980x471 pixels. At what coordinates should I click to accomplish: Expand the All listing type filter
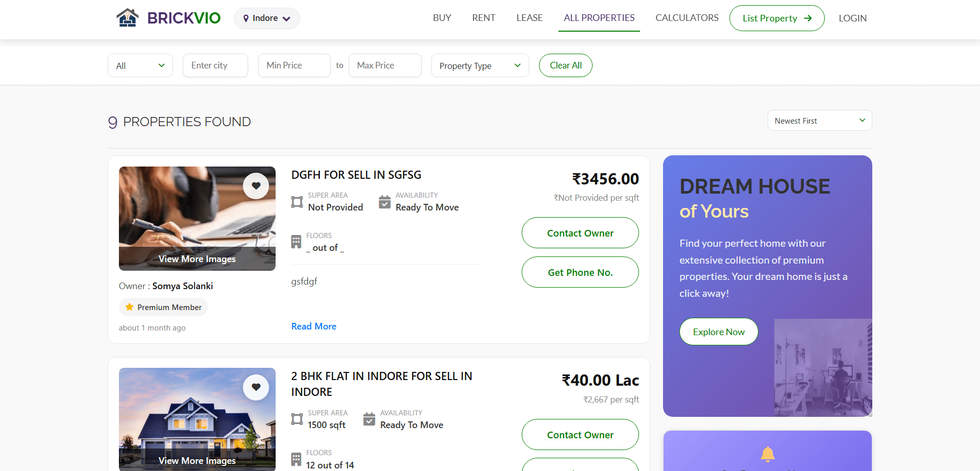[140, 65]
